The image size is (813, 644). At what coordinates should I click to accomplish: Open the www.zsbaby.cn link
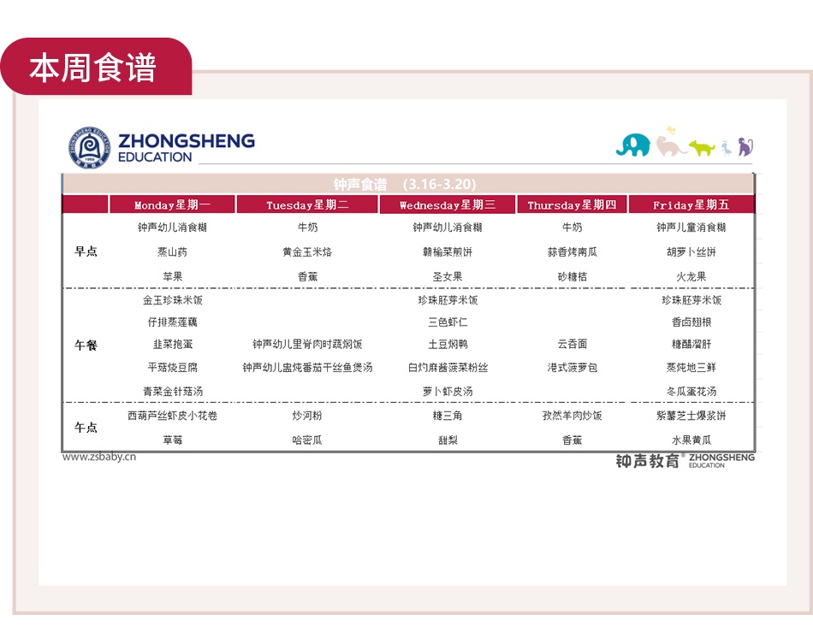click(99, 457)
